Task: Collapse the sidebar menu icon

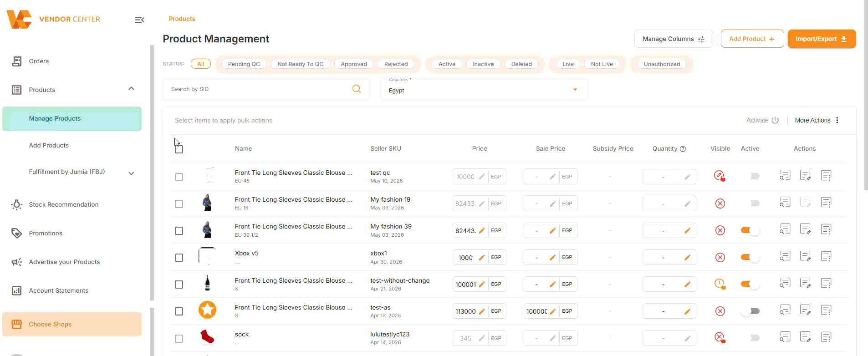Action: point(139,20)
